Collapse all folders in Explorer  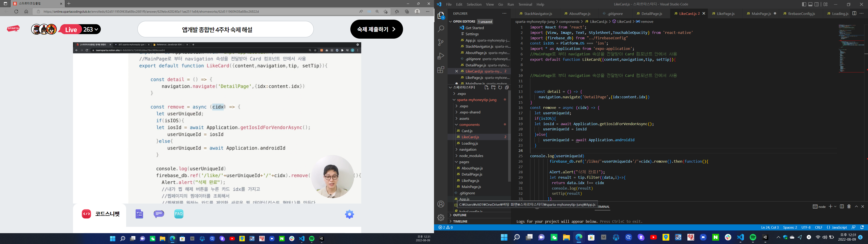507,87
